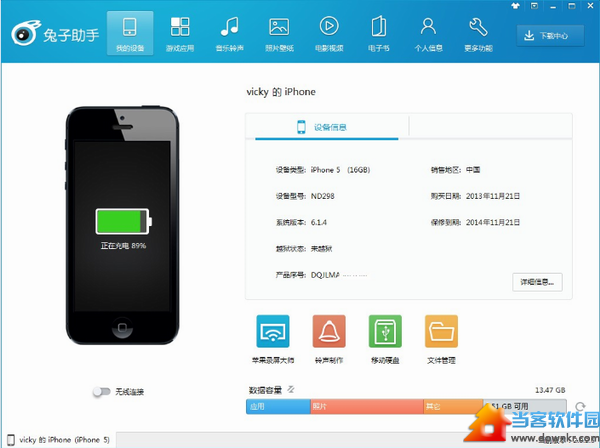Open the 我的设备 (My Device) section
The image size is (600, 448).
coord(130,33)
